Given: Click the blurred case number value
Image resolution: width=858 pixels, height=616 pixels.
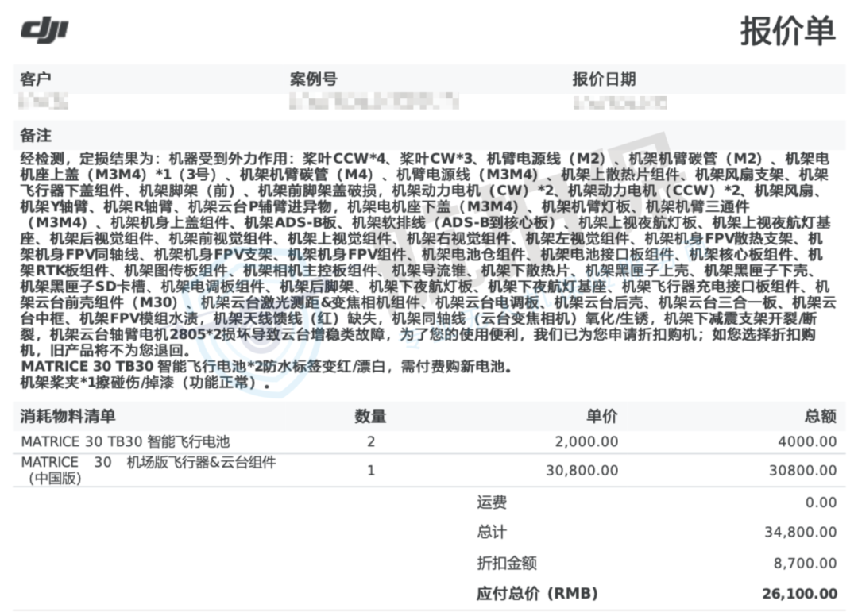Looking at the screenshot, I should (374, 102).
